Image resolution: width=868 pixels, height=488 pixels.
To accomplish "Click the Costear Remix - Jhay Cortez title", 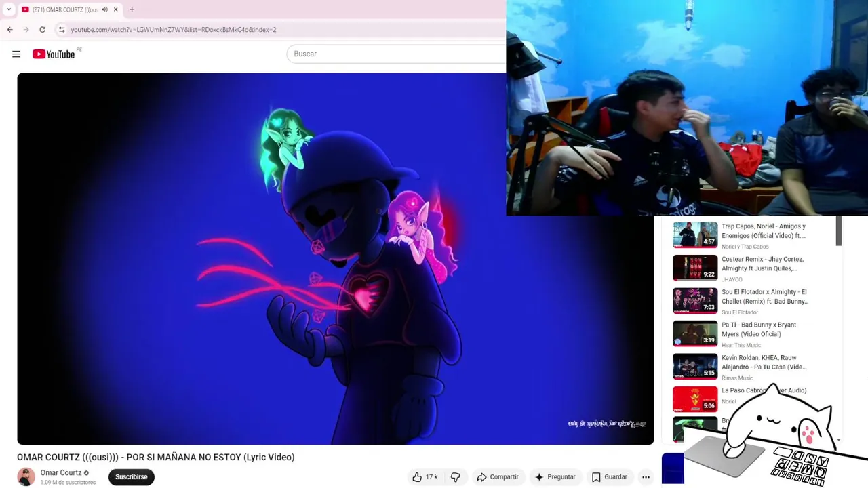I will pyautogui.click(x=763, y=264).
